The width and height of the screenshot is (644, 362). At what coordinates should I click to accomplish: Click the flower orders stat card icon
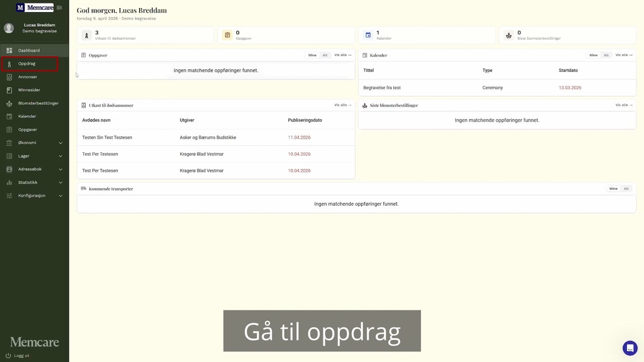[509, 35]
